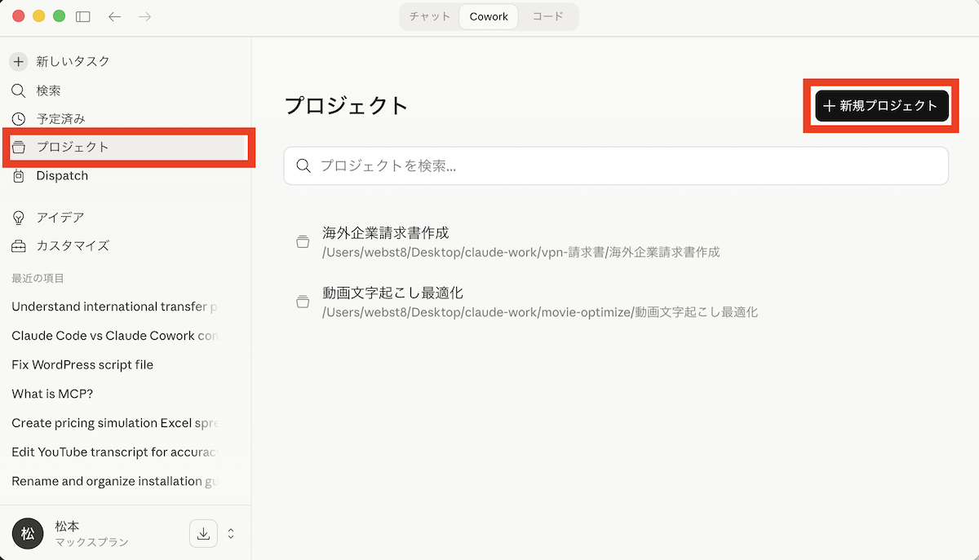Open the 動画文字起こし最適化 project
The image size is (979, 560).
(393, 293)
